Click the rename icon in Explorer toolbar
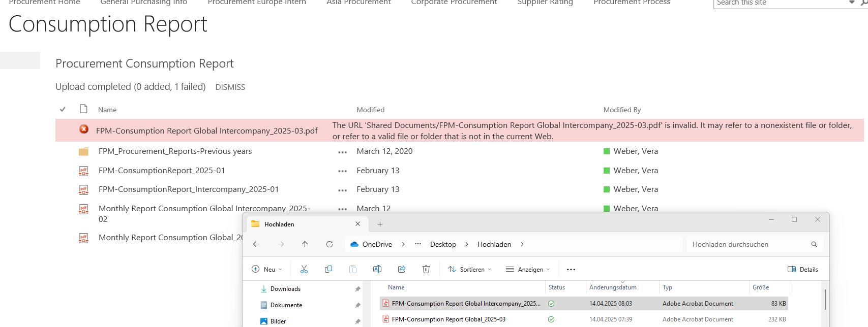The image size is (868, 327). click(377, 269)
